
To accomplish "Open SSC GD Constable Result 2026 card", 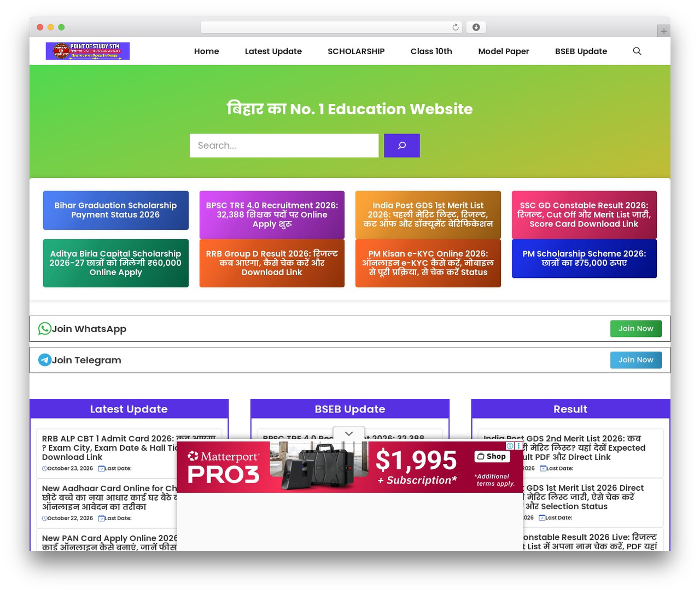I will click(584, 215).
